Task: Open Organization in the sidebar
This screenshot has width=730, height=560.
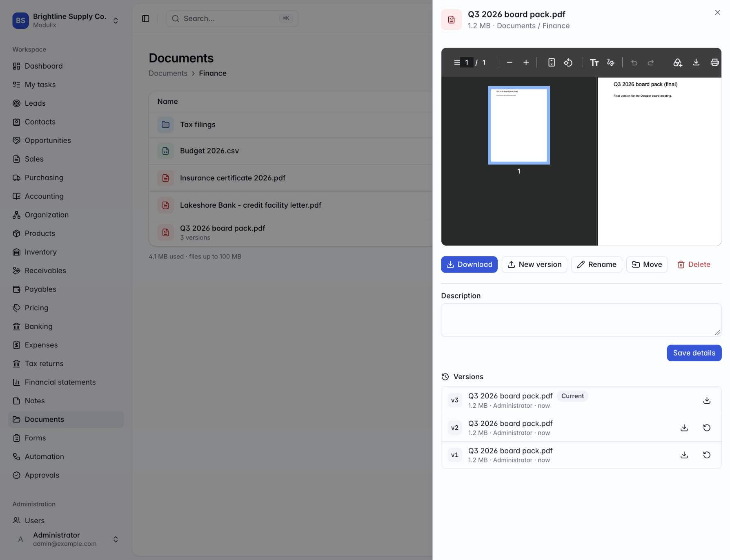Action: coord(66,215)
